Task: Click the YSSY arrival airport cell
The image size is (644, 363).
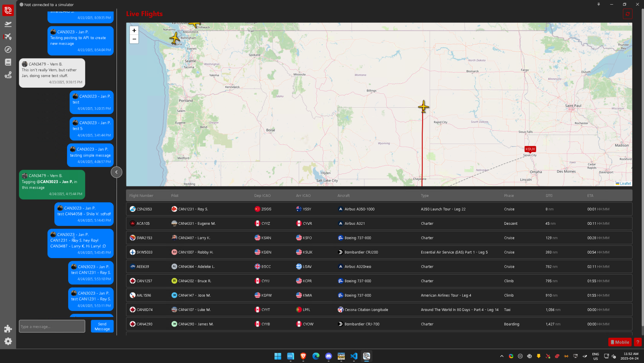Action: [304, 209]
